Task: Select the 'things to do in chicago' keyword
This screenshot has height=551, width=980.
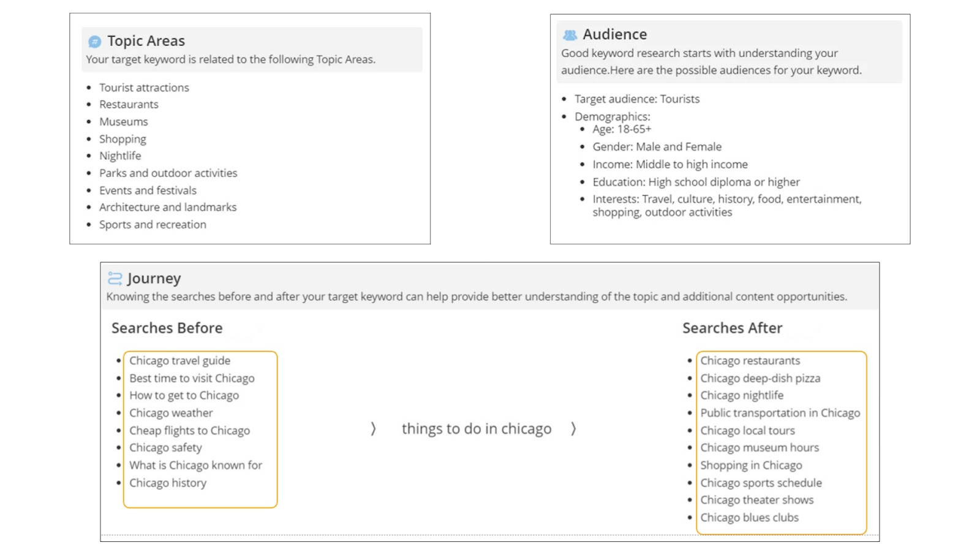Action: 477,429
